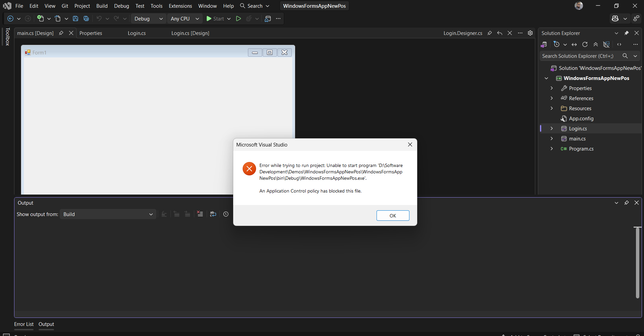Click the New Project toolbar icon
Viewport: 644px width, 336px height.
coord(41,18)
